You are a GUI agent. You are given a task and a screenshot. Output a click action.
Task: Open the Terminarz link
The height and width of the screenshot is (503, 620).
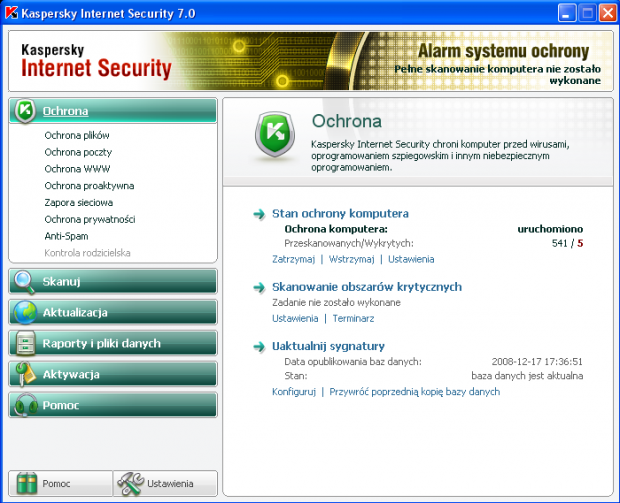(353, 318)
